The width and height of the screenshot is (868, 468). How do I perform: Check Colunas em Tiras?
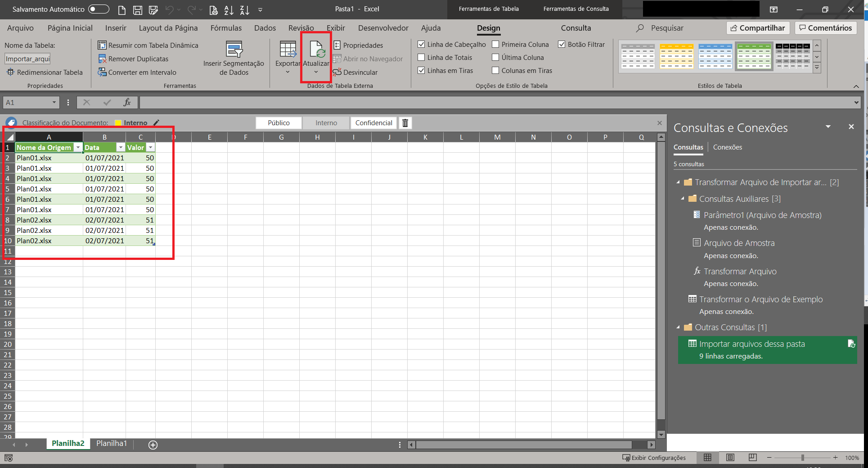[x=495, y=70]
